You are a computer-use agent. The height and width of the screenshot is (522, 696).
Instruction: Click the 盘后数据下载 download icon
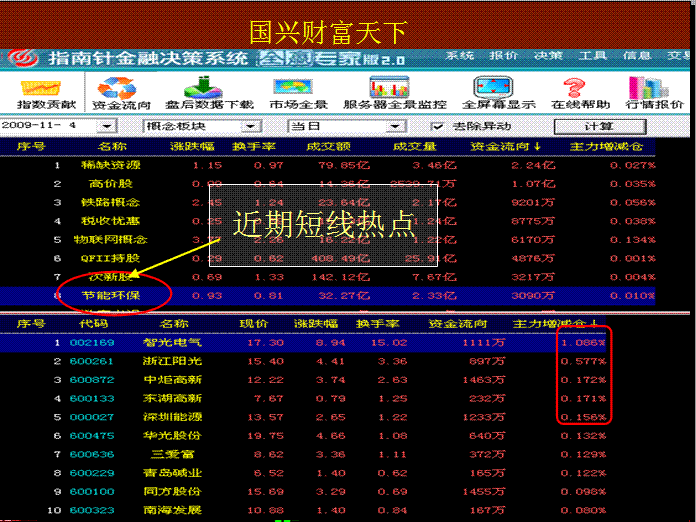203,87
